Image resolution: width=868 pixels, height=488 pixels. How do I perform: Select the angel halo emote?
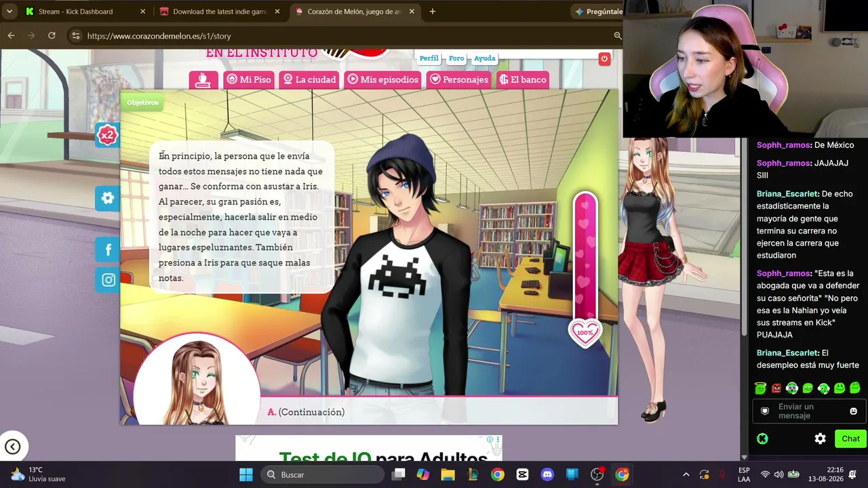point(760,388)
